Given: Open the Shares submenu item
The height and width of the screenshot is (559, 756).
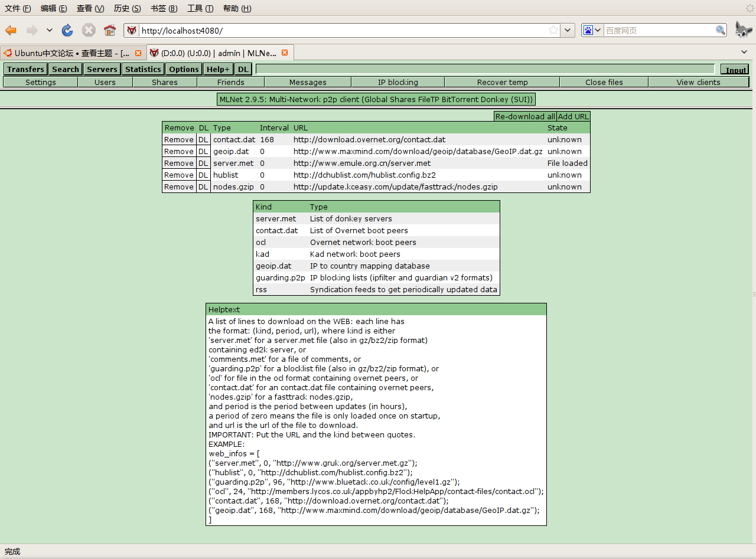Looking at the screenshot, I should pyautogui.click(x=165, y=82).
